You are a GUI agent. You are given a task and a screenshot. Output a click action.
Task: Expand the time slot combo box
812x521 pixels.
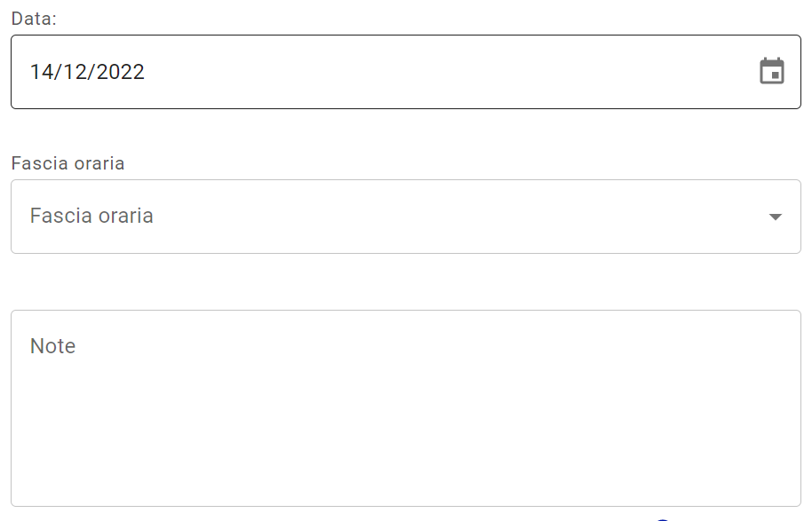[405, 217]
